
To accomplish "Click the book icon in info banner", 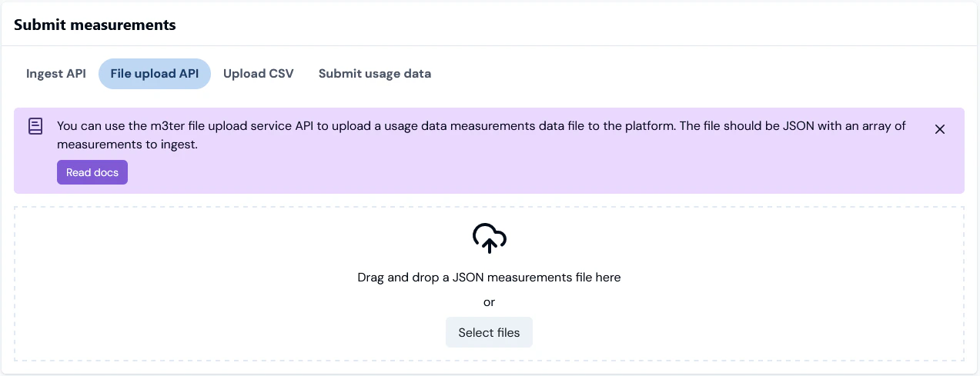I will point(35,126).
